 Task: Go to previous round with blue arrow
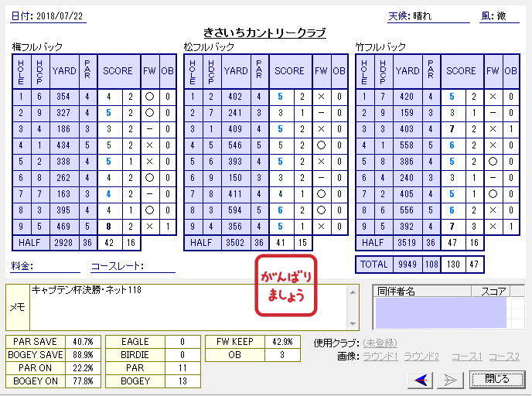click(421, 380)
